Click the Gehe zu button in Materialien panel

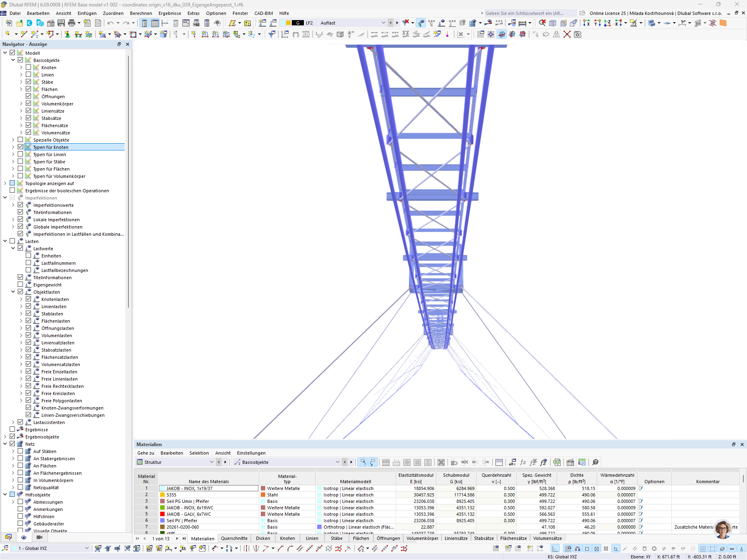[x=146, y=453]
